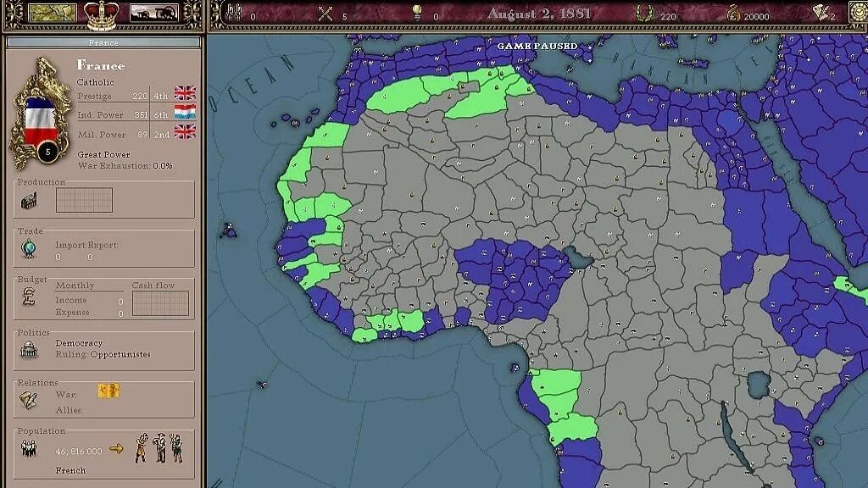868x488 pixels.
Task: Click the 'France' country name heading
Action: click(x=101, y=65)
